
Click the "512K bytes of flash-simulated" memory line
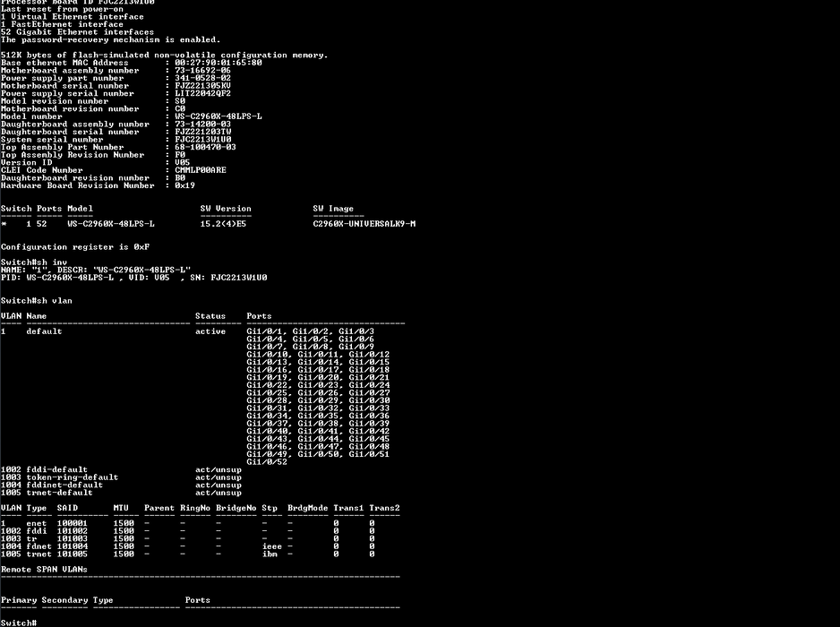[x=164, y=56]
